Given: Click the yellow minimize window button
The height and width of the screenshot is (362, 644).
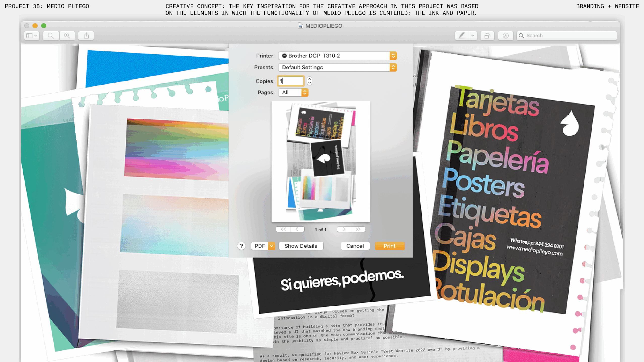Looking at the screenshot, I should [35, 26].
